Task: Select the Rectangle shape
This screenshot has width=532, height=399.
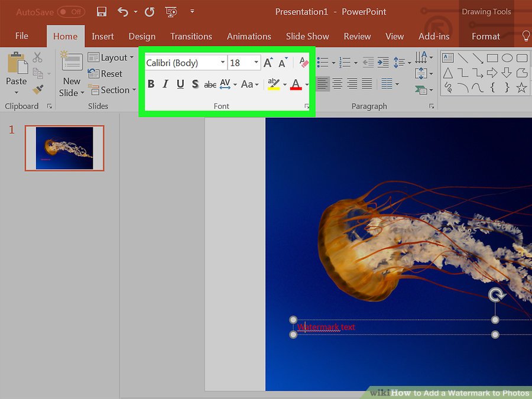Action: tap(492, 58)
